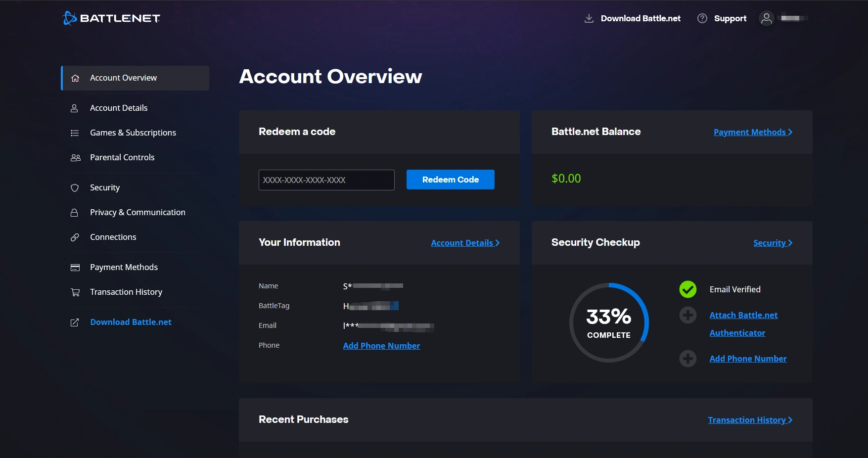
Task: Click the card icon beside Payment Methods
Action: pos(75,267)
